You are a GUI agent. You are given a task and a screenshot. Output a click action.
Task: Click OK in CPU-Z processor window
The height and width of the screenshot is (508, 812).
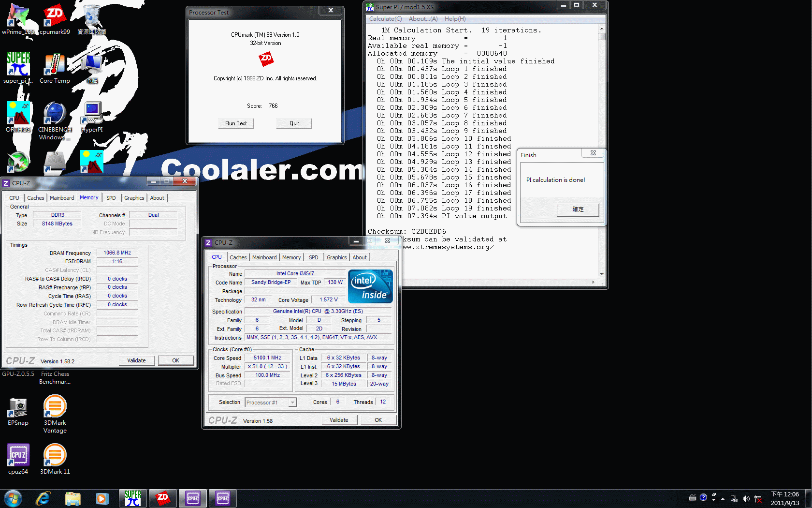tap(378, 420)
